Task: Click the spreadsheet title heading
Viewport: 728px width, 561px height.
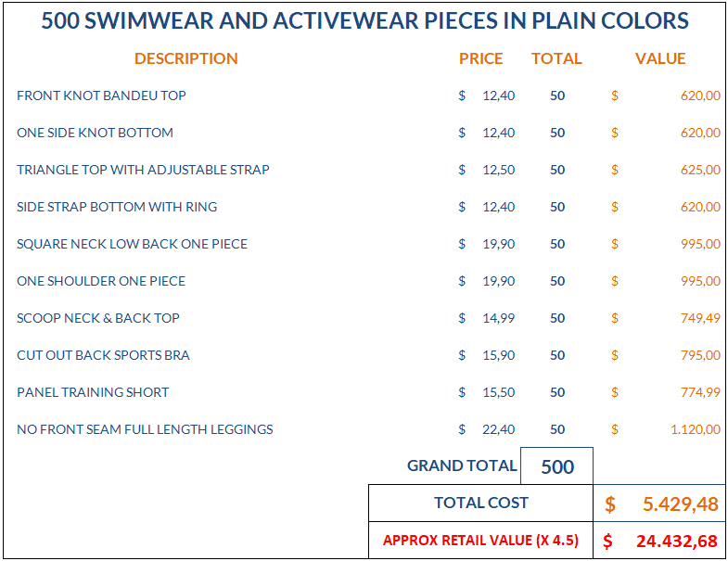Action: [364, 20]
